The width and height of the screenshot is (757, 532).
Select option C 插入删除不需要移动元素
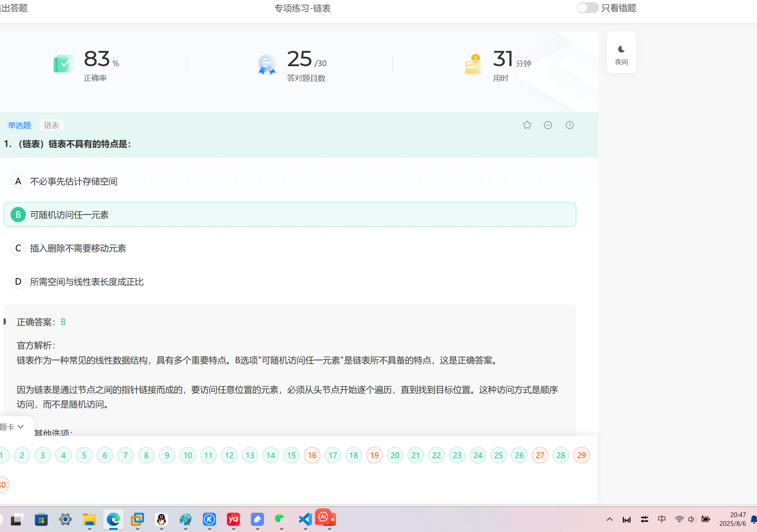pos(290,248)
